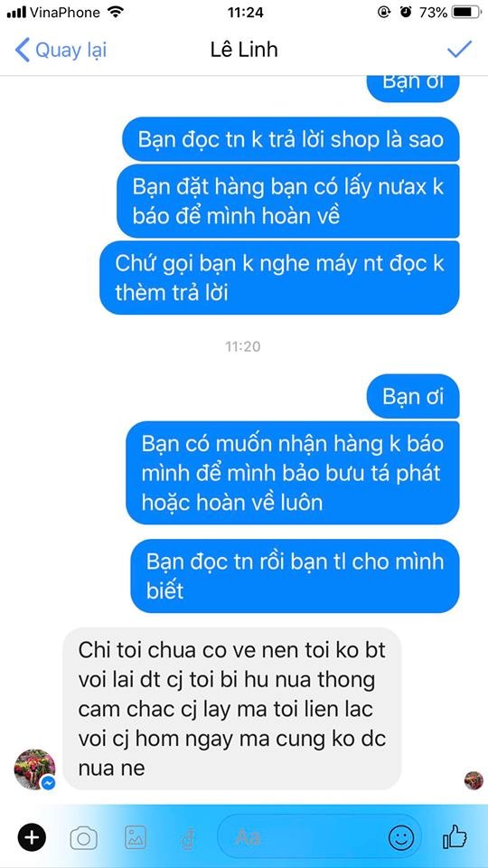Tap the Messenger badge on sender avatar
The image size is (488, 868).
[48, 783]
